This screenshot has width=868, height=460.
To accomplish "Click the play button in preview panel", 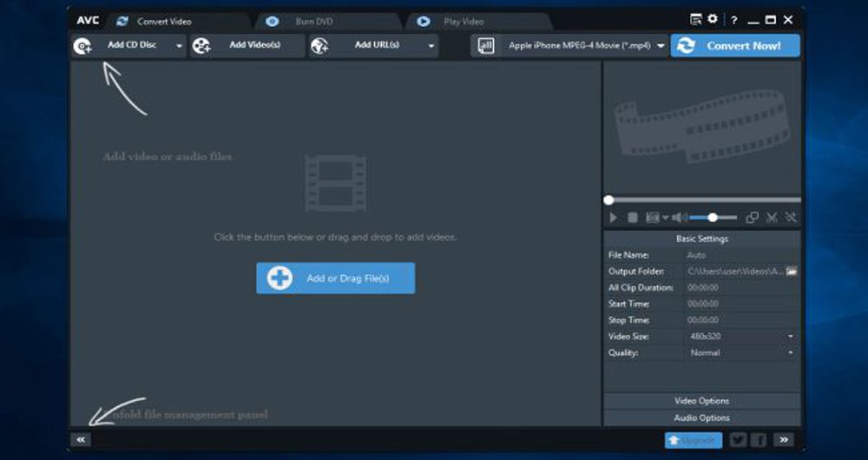I will [613, 218].
